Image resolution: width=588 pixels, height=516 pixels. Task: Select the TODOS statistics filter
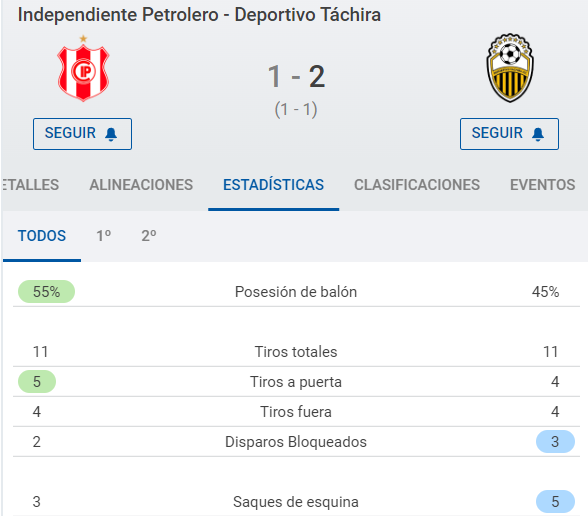point(42,236)
